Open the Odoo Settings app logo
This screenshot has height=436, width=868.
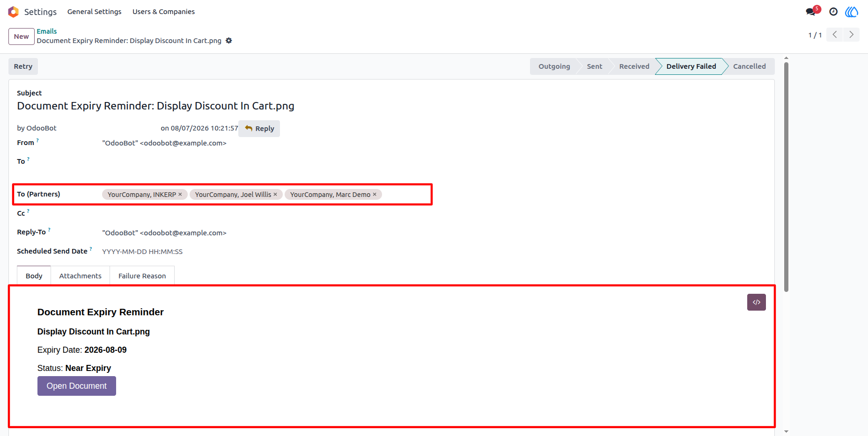click(x=13, y=12)
